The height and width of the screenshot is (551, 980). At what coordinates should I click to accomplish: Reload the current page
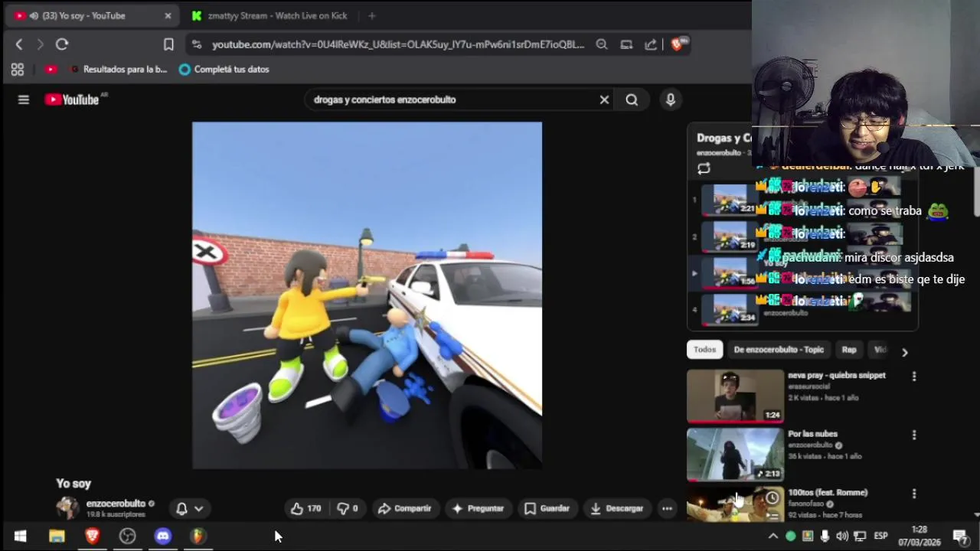click(62, 44)
